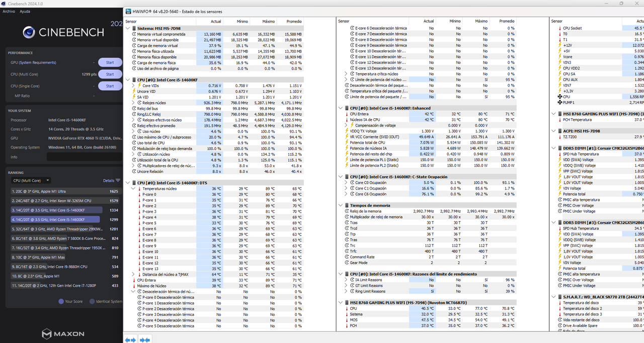Open the Archivo menu in Cinebench
The image size is (644, 343).
pyautogui.click(x=9, y=11)
